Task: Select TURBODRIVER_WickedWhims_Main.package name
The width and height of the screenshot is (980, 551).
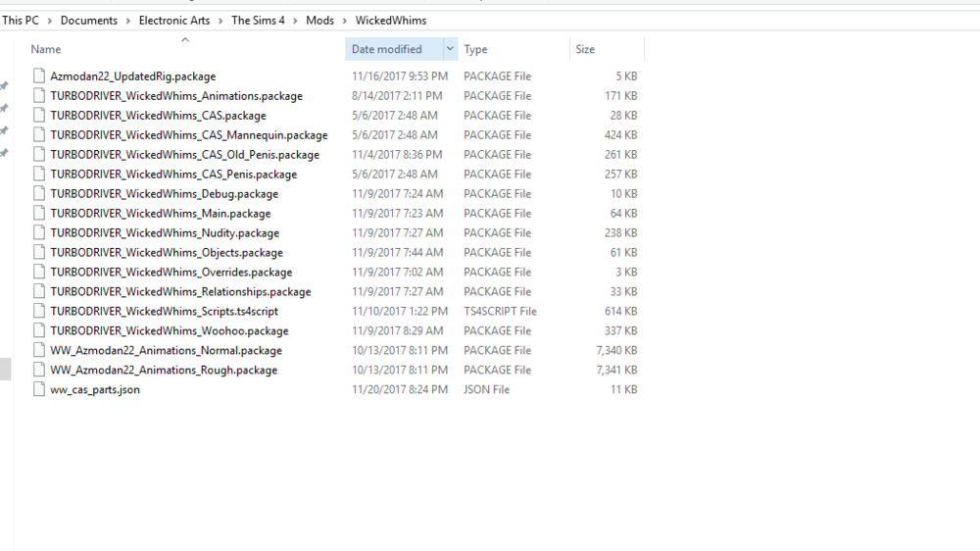Action: click(x=161, y=214)
